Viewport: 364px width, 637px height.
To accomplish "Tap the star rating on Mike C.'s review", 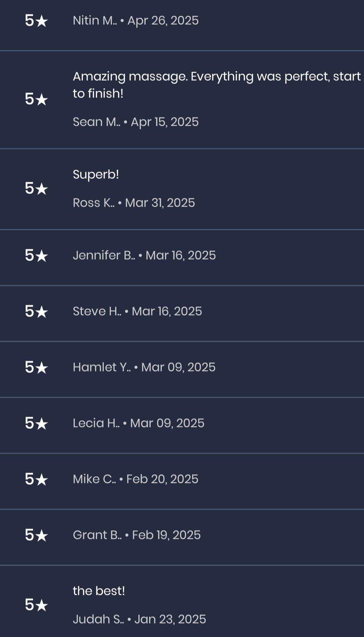I will tap(36, 479).
